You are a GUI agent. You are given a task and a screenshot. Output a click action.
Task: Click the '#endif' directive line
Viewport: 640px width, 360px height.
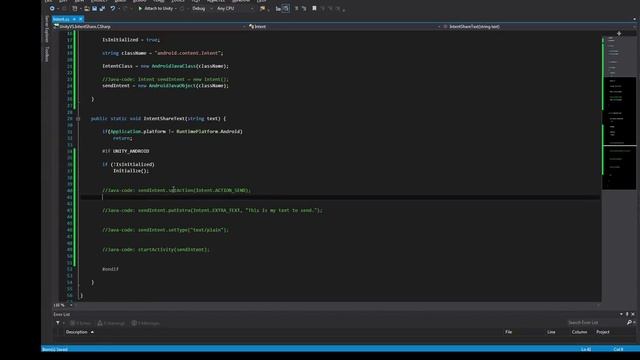pyautogui.click(x=110, y=269)
